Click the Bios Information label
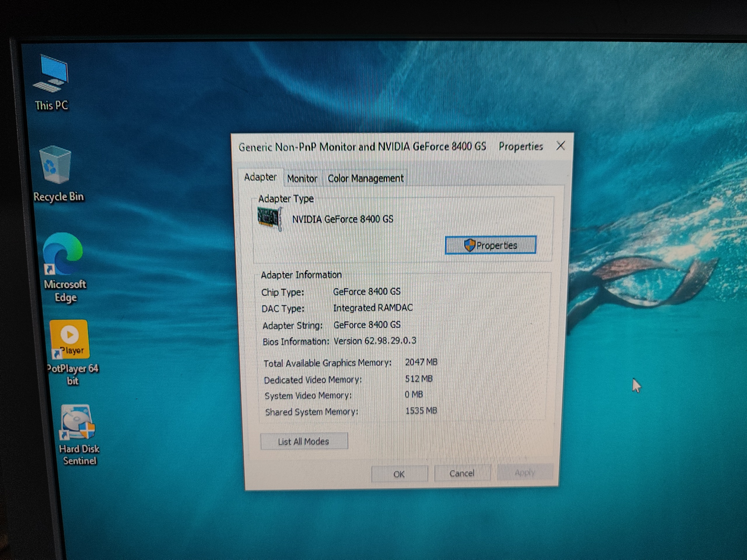Viewport: 747px width, 560px height. click(296, 342)
